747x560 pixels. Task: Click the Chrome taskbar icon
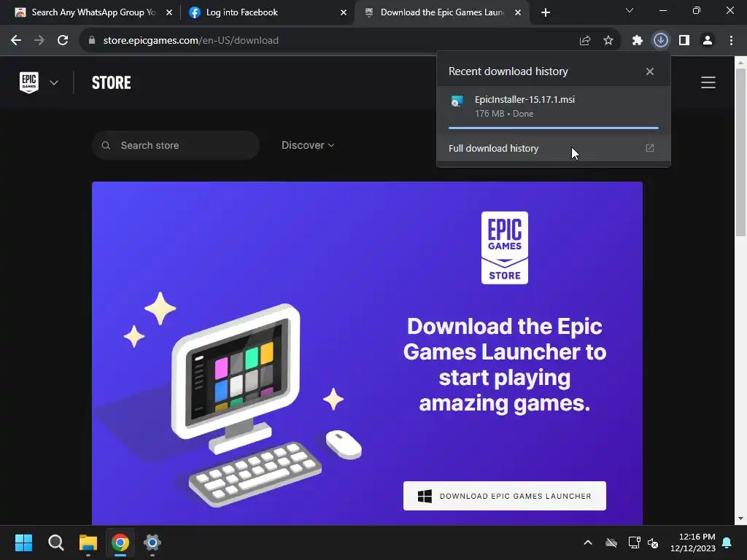pyautogui.click(x=120, y=542)
